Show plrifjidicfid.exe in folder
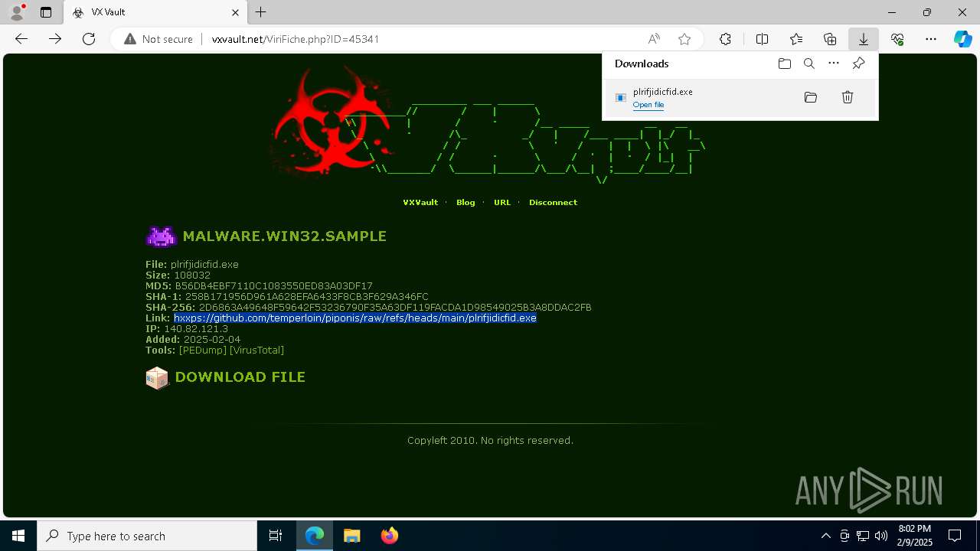The width and height of the screenshot is (980, 551). pos(811,97)
